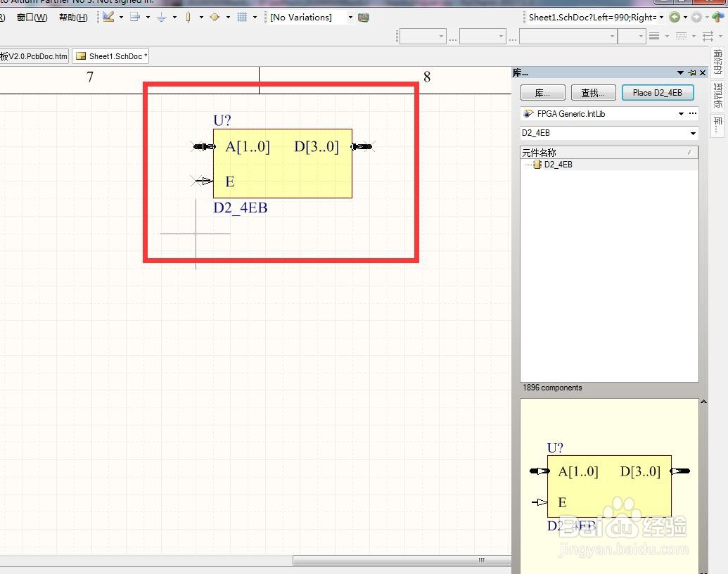Select the D2_4EB label under the component
The height and width of the screenshot is (574, 728).
[241, 208]
